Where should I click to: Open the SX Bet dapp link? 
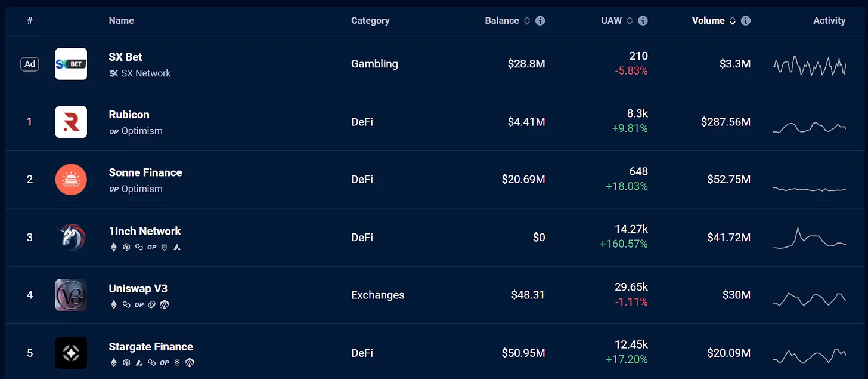coord(126,57)
